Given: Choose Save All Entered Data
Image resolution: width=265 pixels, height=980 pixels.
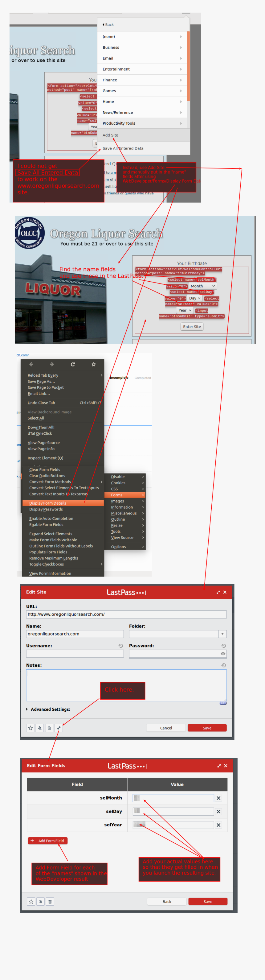Looking at the screenshot, I should tap(143, 148).
